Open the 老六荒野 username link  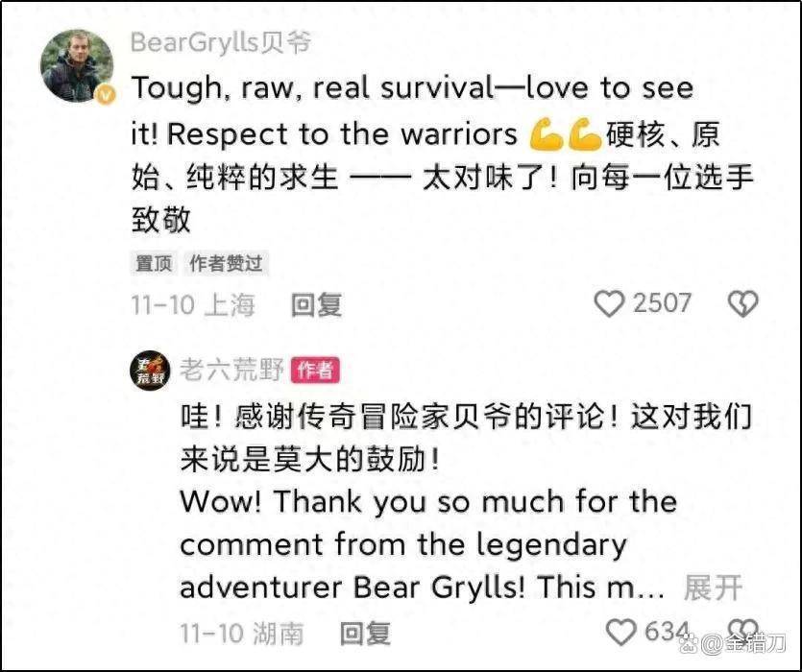tap(231, 370)
